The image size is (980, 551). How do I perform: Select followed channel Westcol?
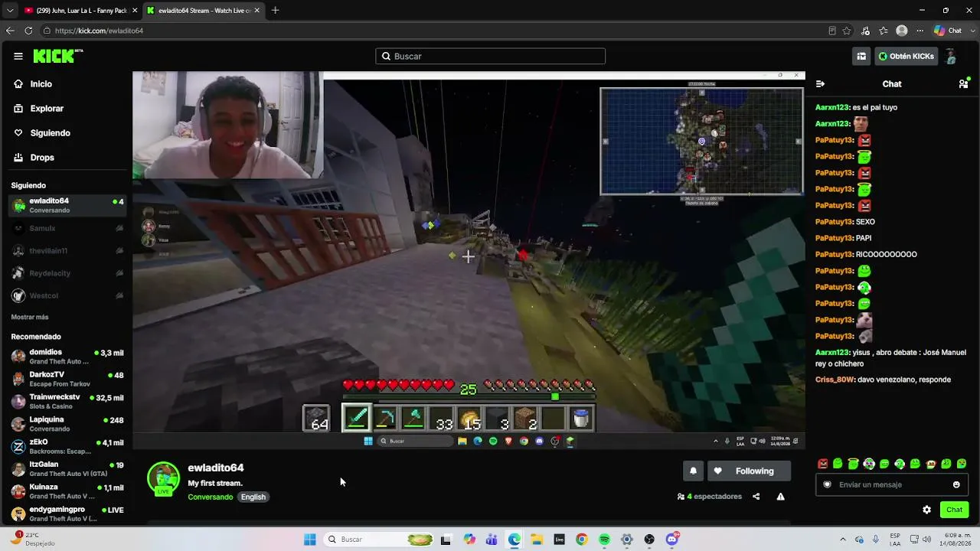[x=67, y=295]
